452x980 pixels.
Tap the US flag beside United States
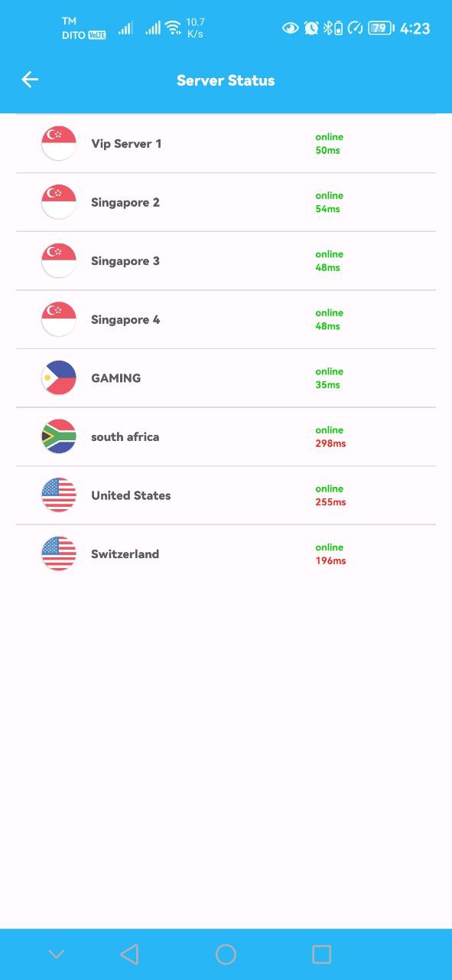[59, 495]
